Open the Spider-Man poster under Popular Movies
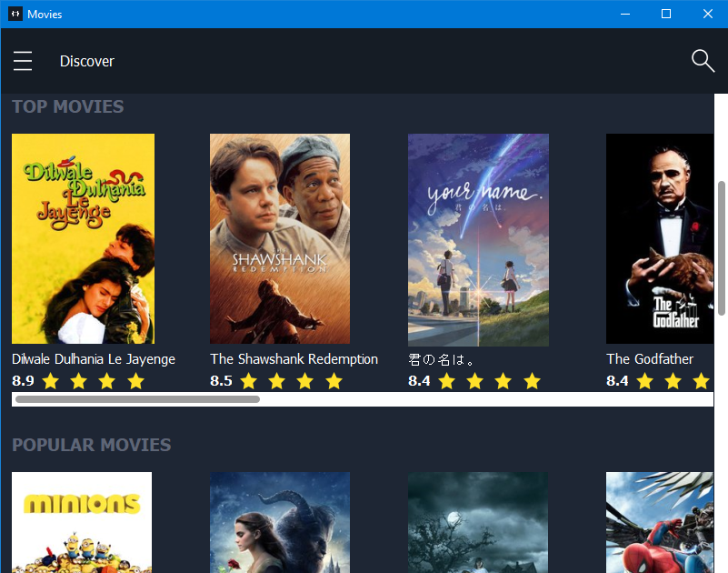728x573 pixels. pos(660,522)
